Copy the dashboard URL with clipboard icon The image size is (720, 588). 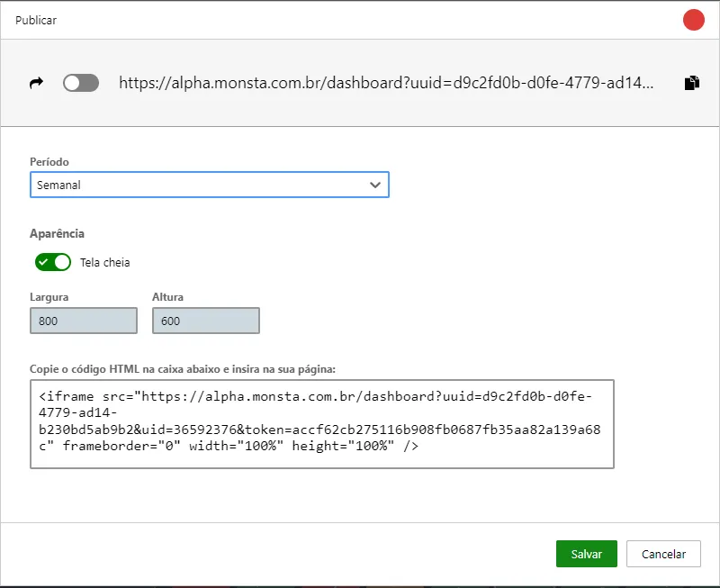(692, 83)
